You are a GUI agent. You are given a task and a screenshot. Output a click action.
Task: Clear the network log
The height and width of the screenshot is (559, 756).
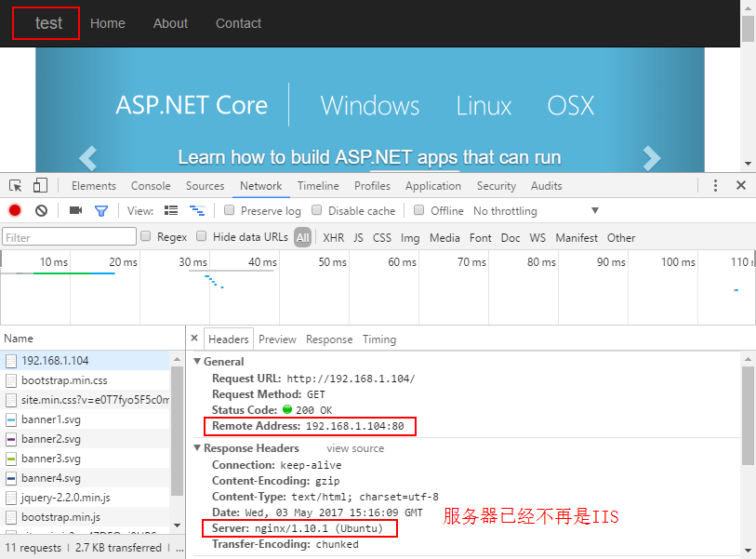coord(41,211)
